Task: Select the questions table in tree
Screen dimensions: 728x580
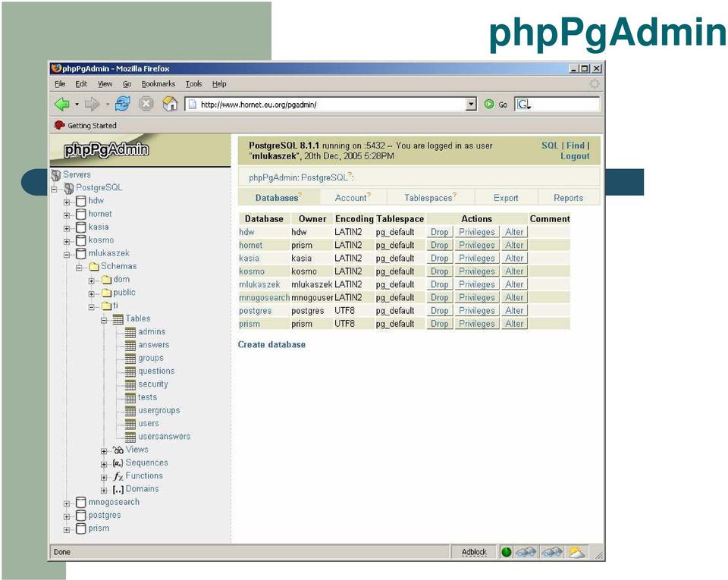Action: click(x=156, y=372)
